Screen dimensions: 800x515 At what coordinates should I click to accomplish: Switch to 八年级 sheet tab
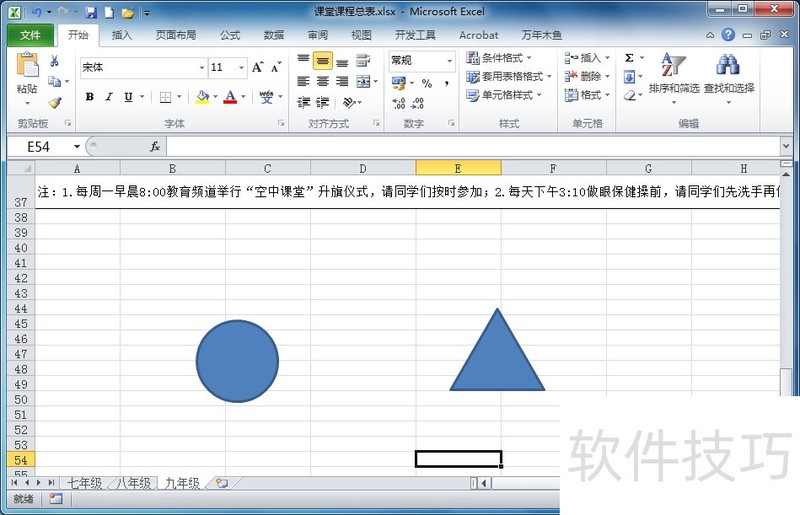[x=134, y=483]
